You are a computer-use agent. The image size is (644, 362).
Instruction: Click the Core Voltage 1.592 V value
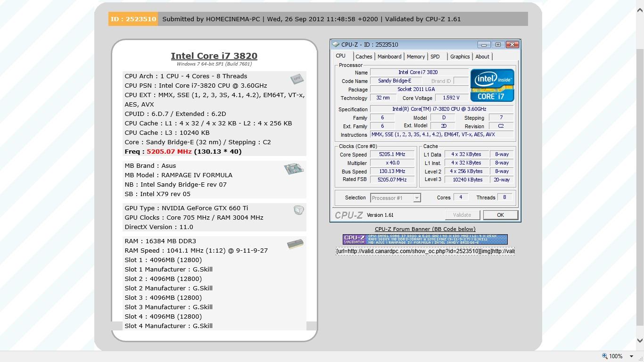(451, 98)
